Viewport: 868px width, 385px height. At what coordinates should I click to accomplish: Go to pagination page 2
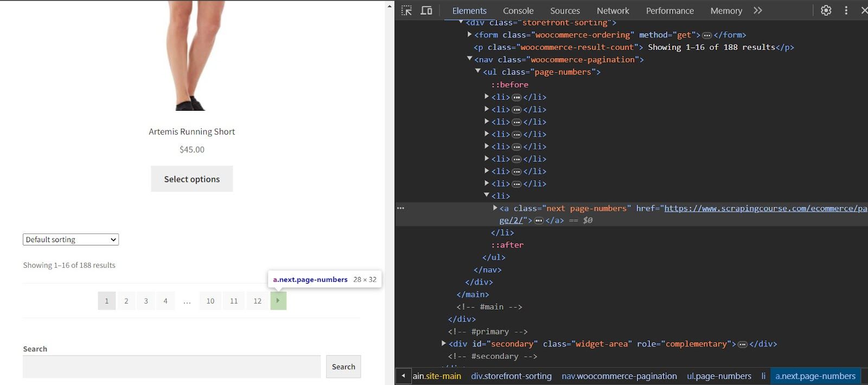pos(126,301)
